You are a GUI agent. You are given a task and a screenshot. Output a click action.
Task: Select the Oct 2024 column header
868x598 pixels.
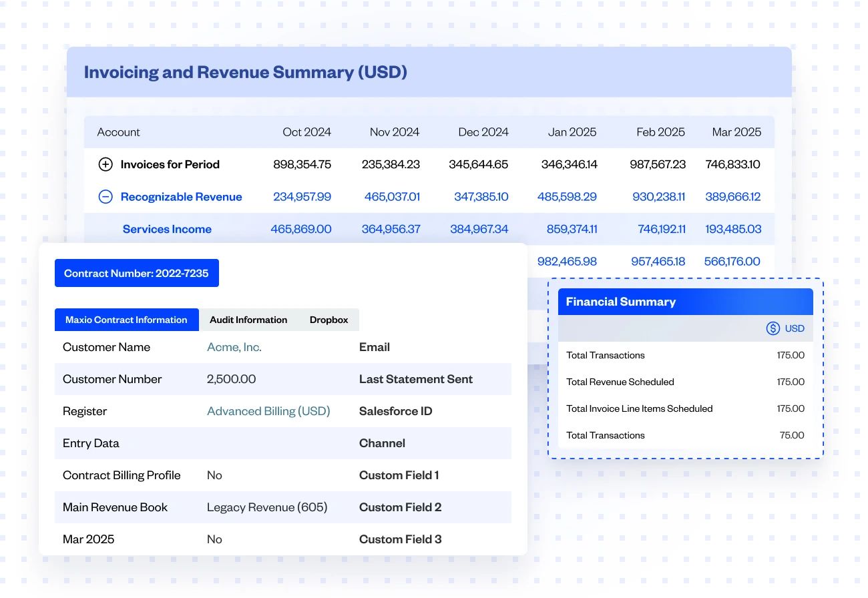click(x=307, y=131)
